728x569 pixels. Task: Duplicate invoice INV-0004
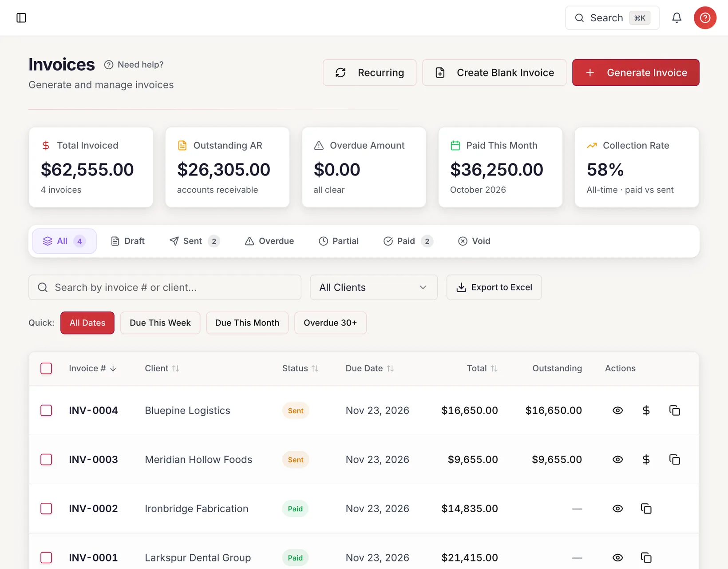coord(674,410)
